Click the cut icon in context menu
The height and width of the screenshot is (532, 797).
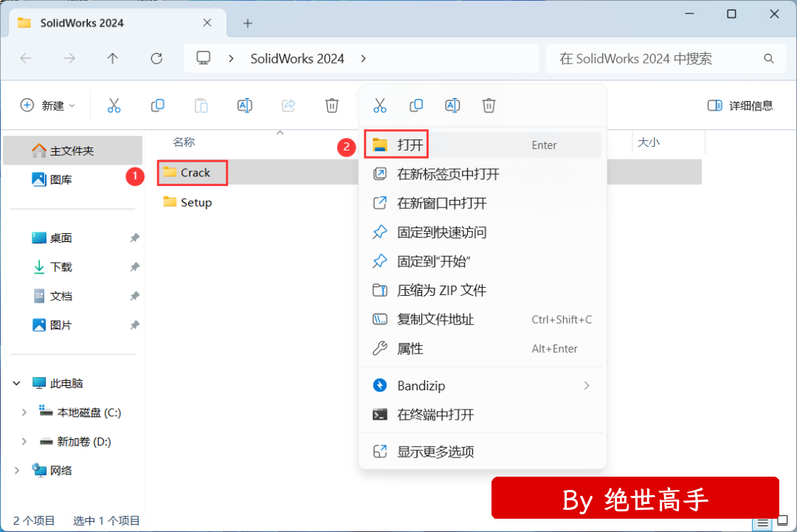click(x=380, y=106)
